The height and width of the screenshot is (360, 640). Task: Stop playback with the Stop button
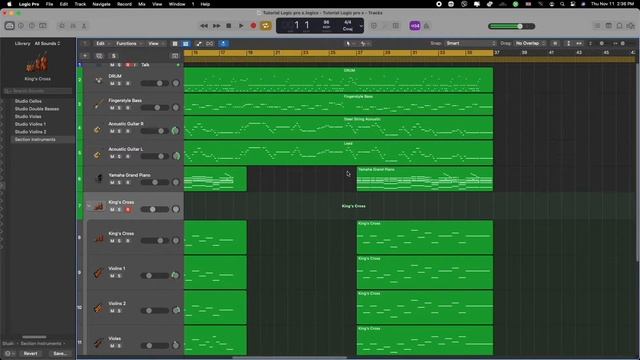[229, 26]
